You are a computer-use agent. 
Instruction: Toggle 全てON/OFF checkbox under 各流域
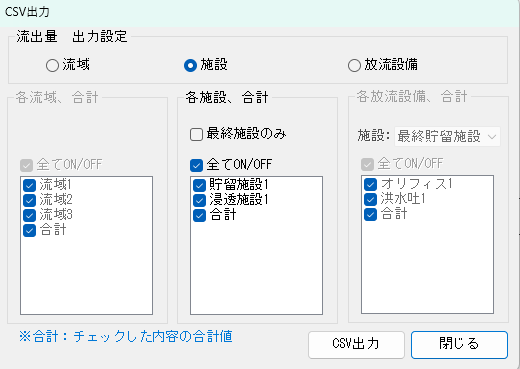coord(26,165)
